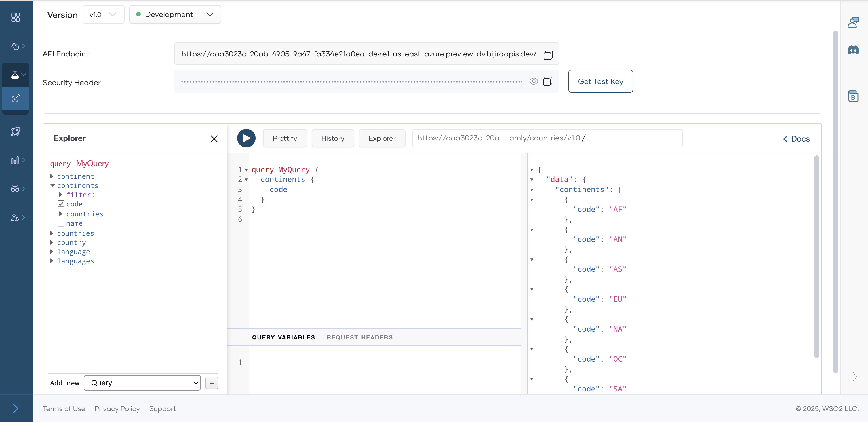Run the GraphQL query with play button
The width and height of the screenshot is (868, 422).
point(246,138)
